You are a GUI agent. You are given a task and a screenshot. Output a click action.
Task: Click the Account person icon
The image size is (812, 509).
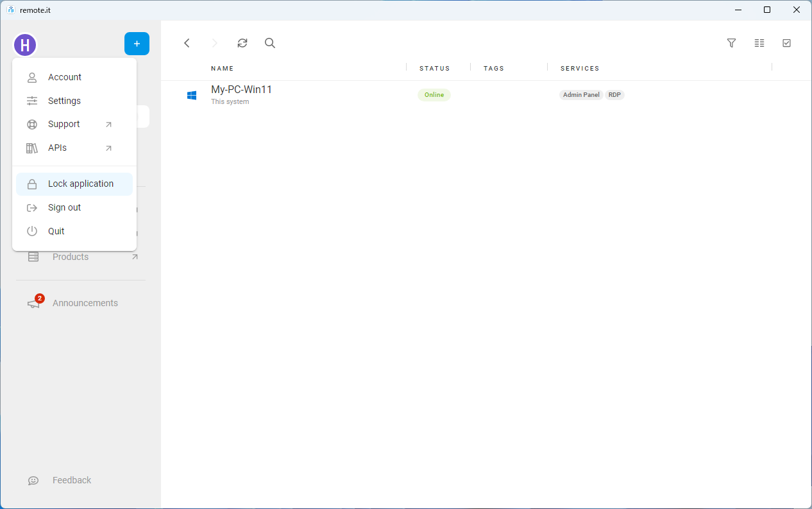pyautogui.click(x=32, y=78)
